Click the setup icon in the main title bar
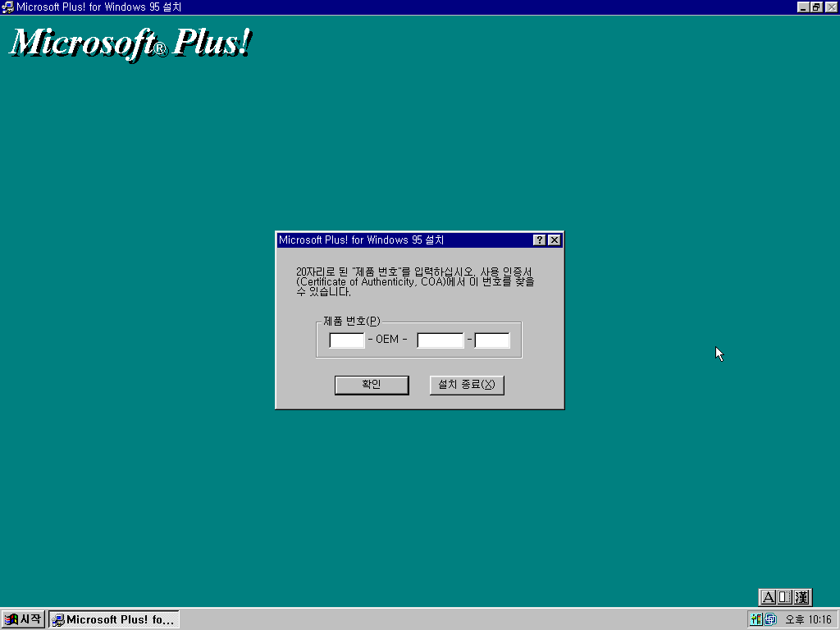This screenshot has width=840, height=630. click(7, 7)
